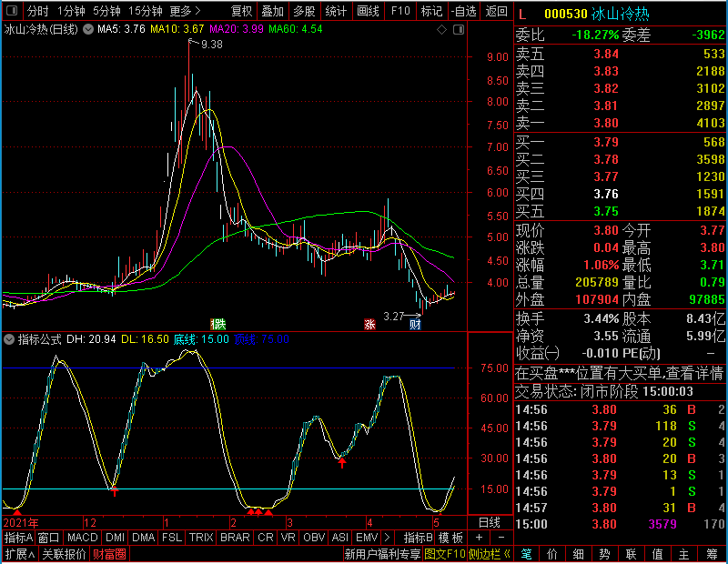Select the 主 tab

pos(684,554)
